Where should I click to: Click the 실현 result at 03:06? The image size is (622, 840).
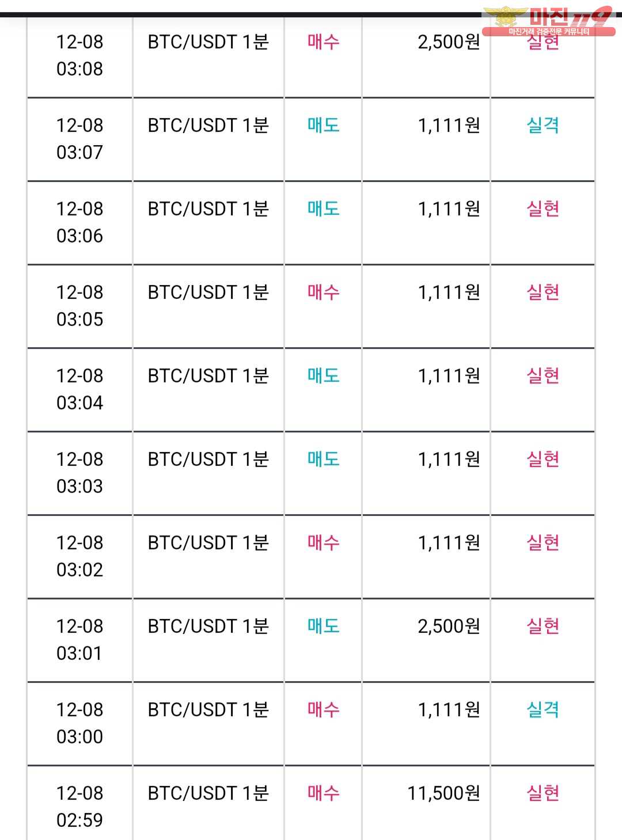coord(543,209)
